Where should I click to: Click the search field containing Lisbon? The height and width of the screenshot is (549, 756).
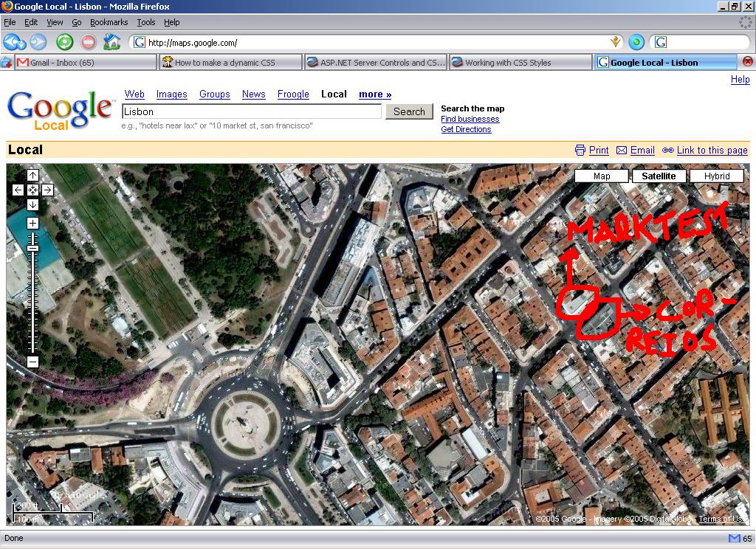pos(252,111)
